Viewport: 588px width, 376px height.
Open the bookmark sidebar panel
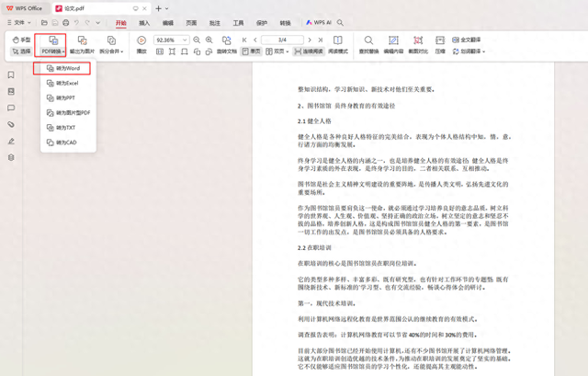pos(11,75)
